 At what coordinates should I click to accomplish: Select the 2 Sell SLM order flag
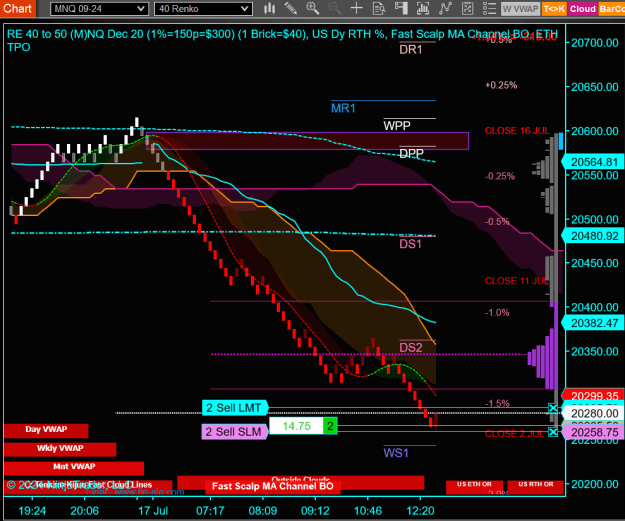click(x=234, y=432)
